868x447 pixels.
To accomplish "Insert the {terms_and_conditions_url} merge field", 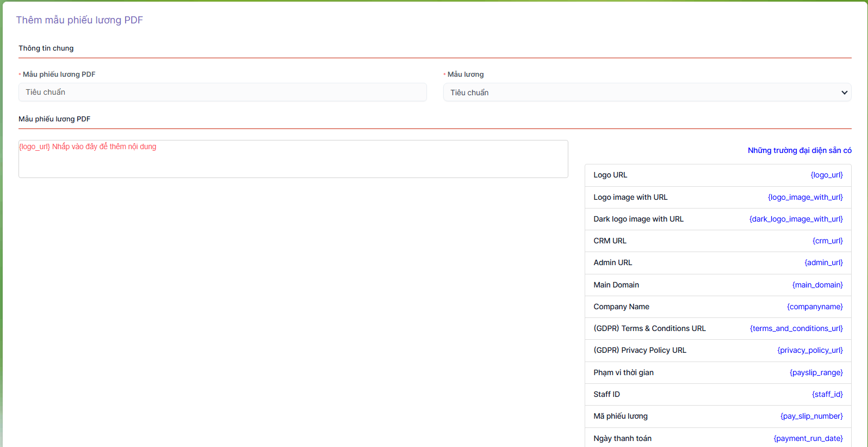I will click(796, 328).
